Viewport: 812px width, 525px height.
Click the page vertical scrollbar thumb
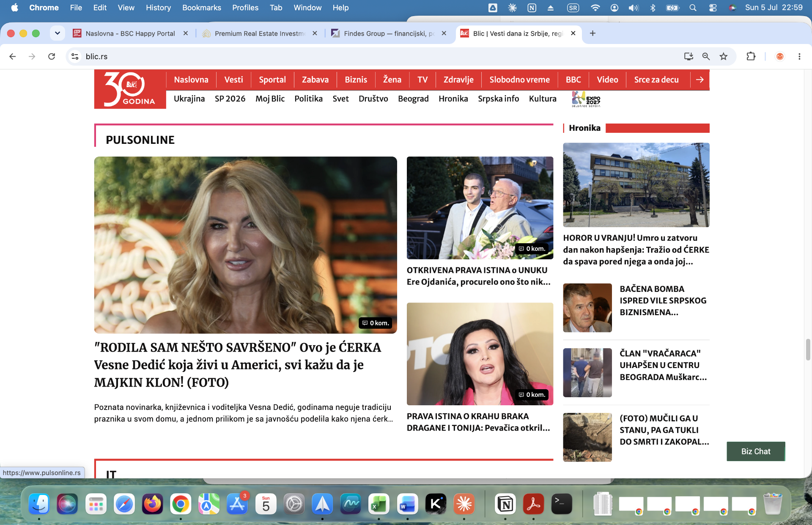point(808,349)
